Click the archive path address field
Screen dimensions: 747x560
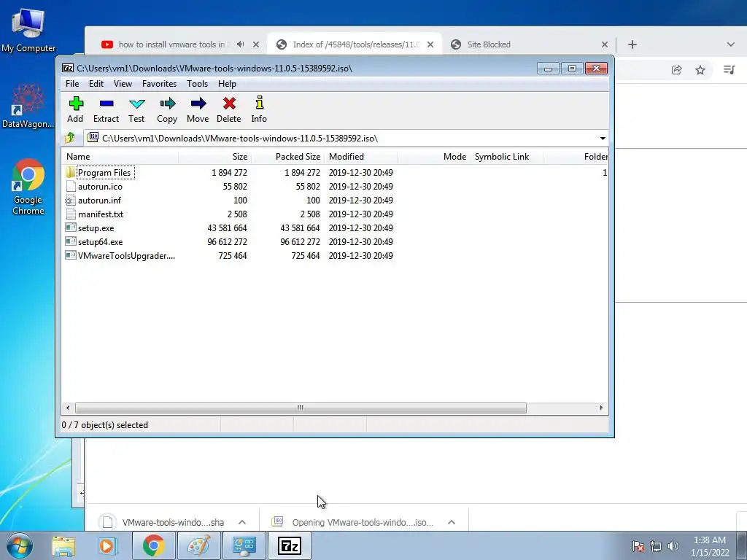tap(341, 138)
